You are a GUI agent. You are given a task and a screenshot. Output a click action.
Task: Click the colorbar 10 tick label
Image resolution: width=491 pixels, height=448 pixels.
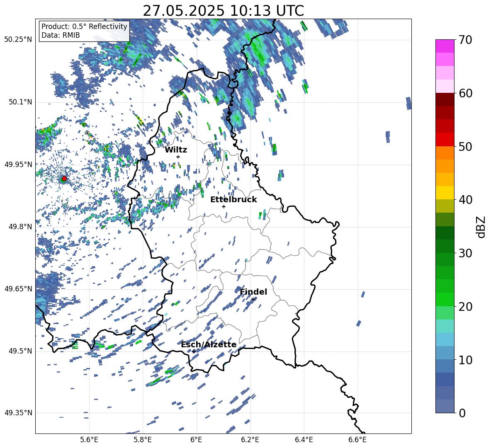tap(466, 360)
